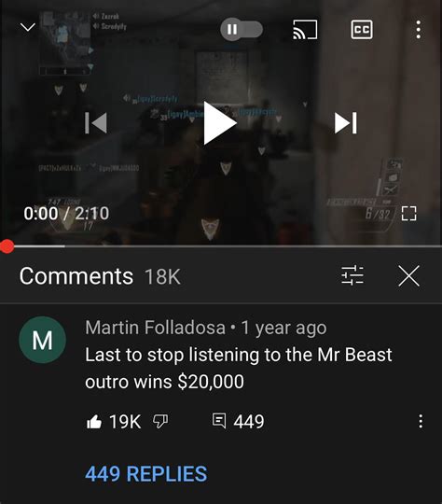Tap the Comments 18K header
Image resolution: width=442 pixels, height=504 pixels.
click(x=100, y=276)
